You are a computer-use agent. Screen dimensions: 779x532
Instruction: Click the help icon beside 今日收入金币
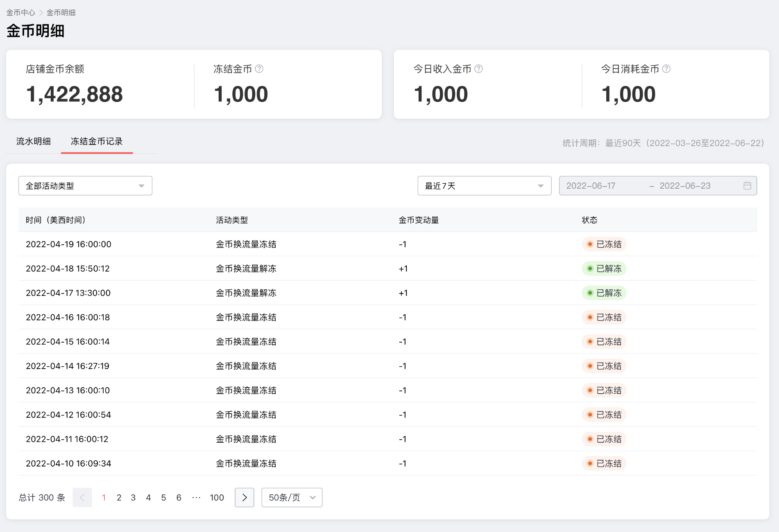pos(478,69)
